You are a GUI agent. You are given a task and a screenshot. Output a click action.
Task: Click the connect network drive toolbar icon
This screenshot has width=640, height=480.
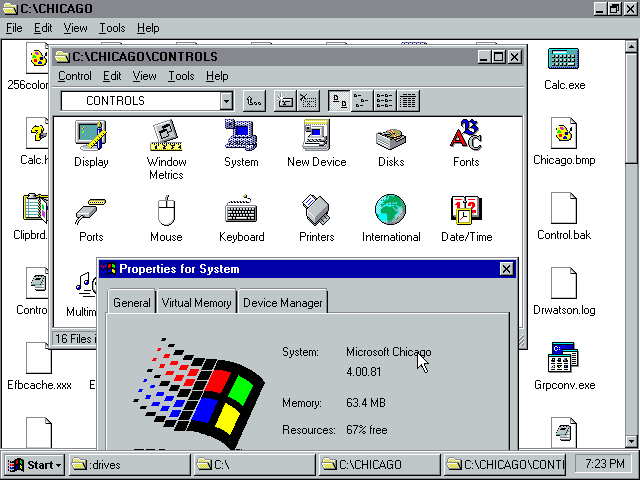(285, 101)
